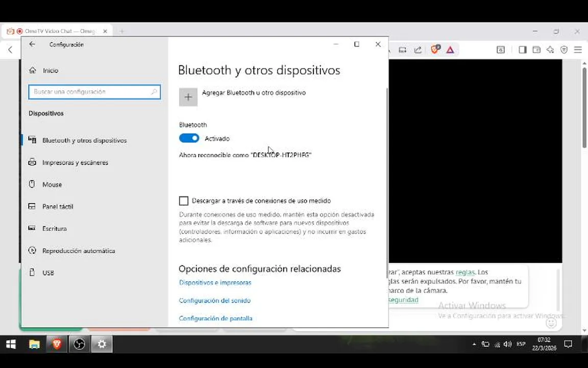Viewport: 588px width, 368px height.
Task: Click the Brave page vertical scrollbar
Action: [x=584, y=109]
